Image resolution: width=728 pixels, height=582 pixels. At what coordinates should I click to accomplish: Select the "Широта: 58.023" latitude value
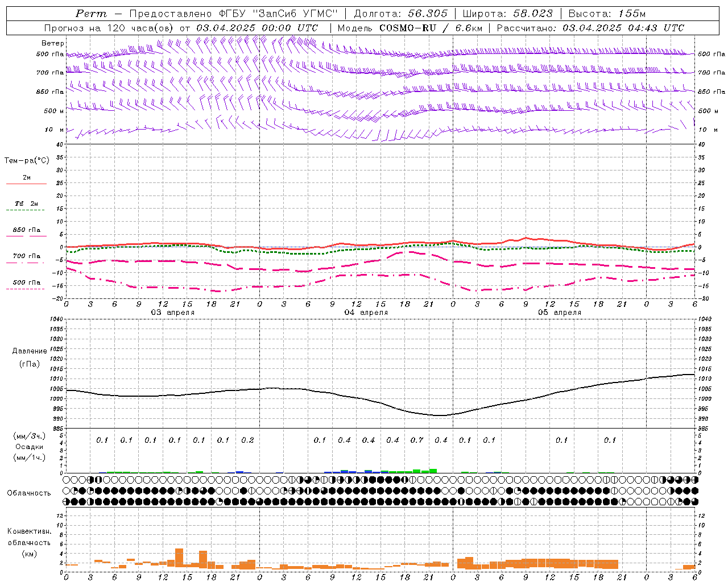click(508, 14)
